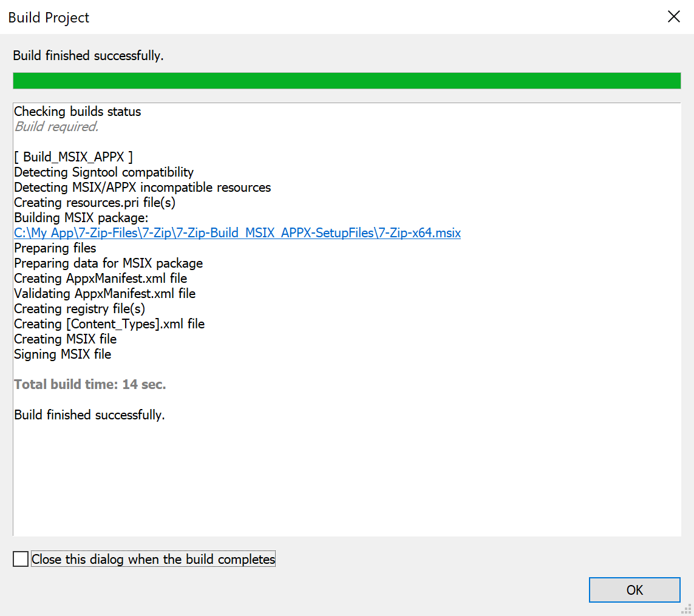Click 'Detecting Signtool compatibility' log line
The image size is (694, 616).
pyautogui.click(x=104, y=172)
